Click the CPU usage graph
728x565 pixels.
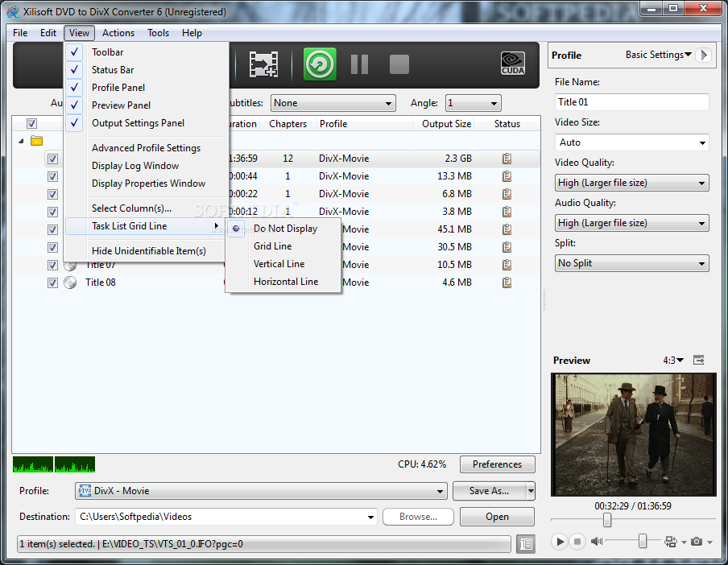(x=54, y=464)
